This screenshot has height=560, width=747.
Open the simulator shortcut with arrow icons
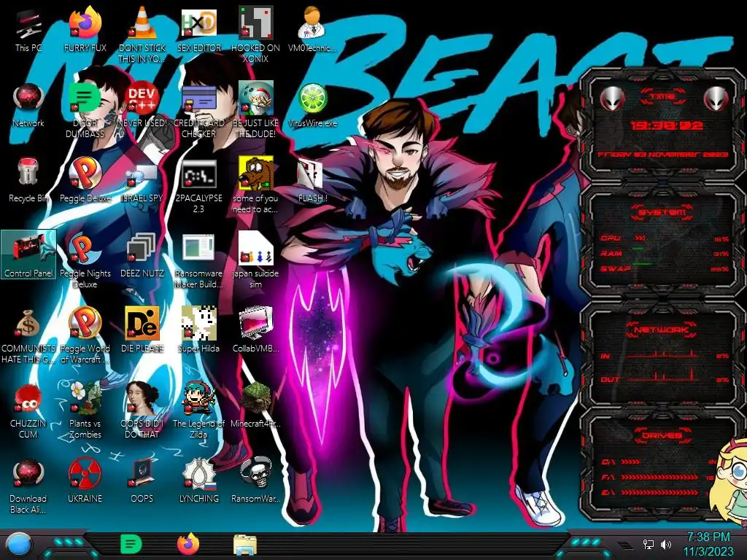click(x=255, y=261)
